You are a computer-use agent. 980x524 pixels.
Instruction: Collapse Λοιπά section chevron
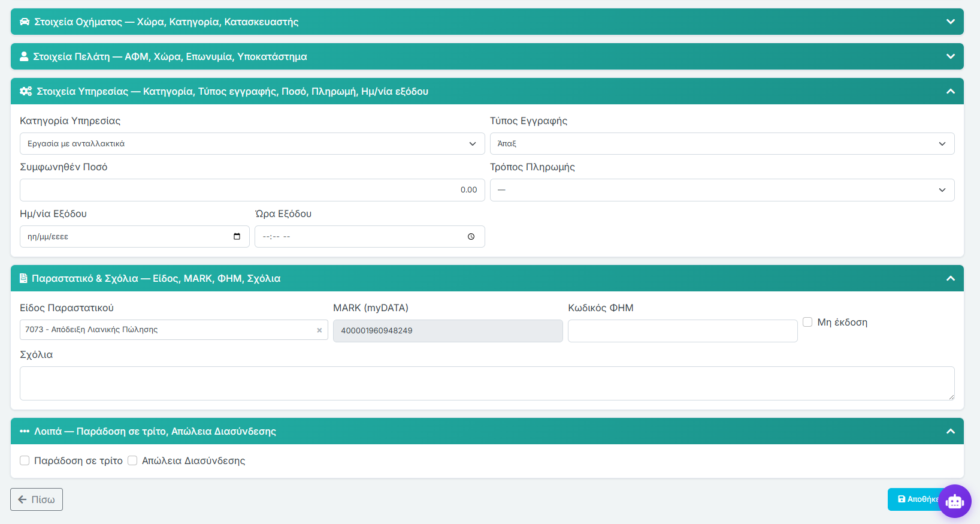(x=951, y=431)
